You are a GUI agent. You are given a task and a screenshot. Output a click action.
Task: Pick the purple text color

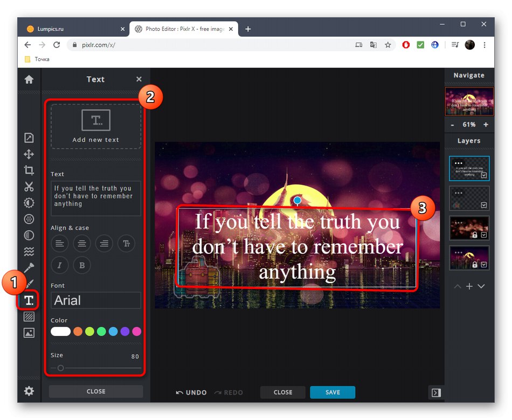[124, 332]
